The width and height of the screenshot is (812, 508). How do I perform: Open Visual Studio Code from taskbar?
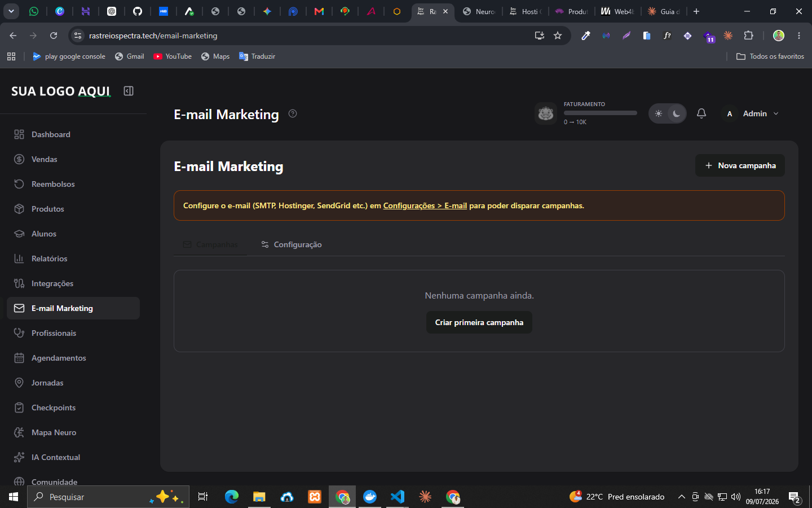coord(398,497)
